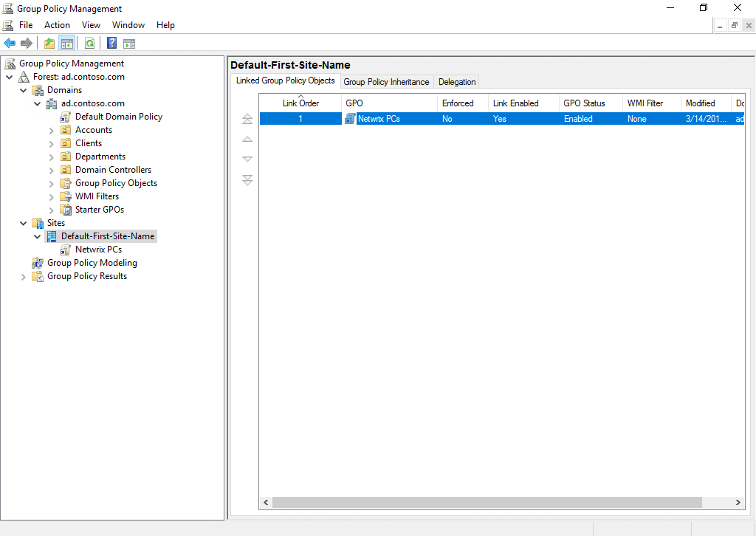This screenshot has width=756, height=536.
Task: Toggle the Show/Hide Console Tree icon
Action: [x=67, y=44]
